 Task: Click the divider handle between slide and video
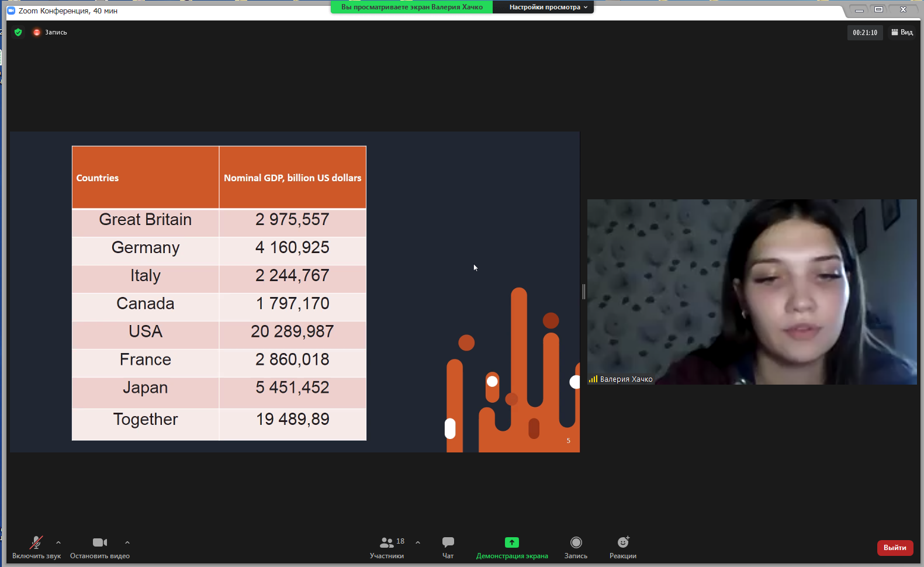(584, 292)
